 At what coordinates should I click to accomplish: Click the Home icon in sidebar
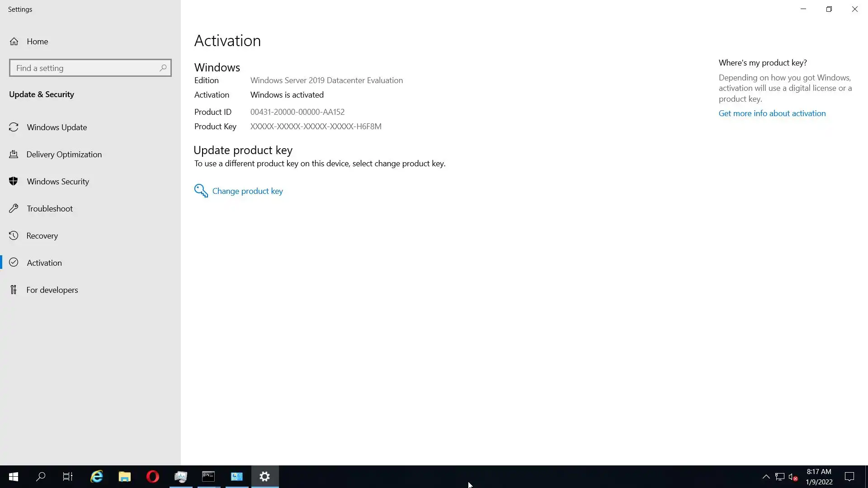pyautogui.click(x=14, y=42)
